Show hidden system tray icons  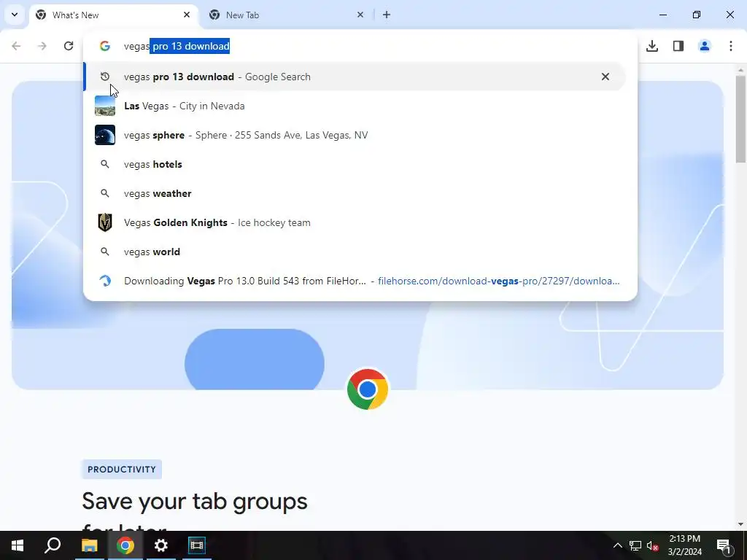click(617, 545)
